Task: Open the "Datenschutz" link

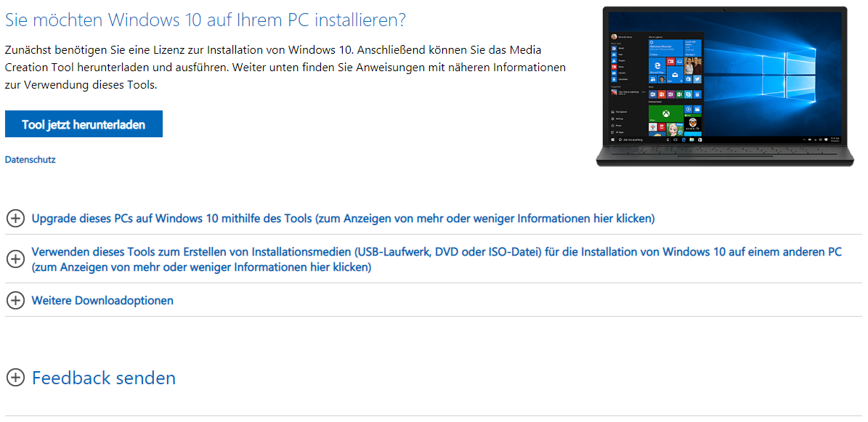Action: click(x=30, y=159)
